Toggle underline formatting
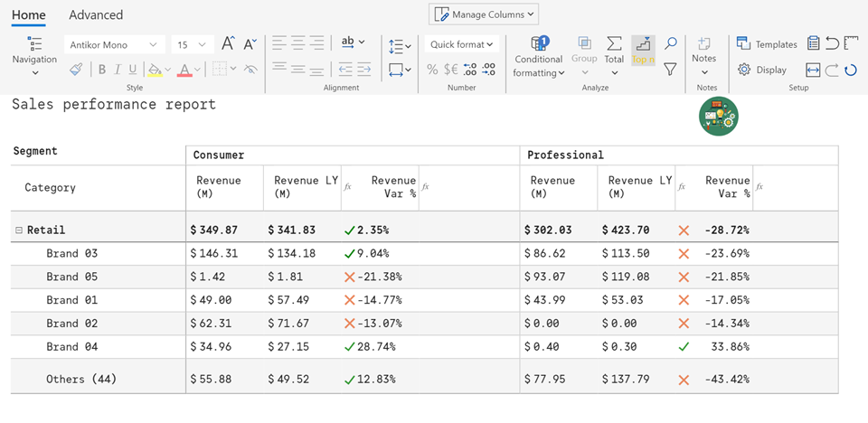The image size is (868, 423). pyautogui.click(x=133, y=70)
